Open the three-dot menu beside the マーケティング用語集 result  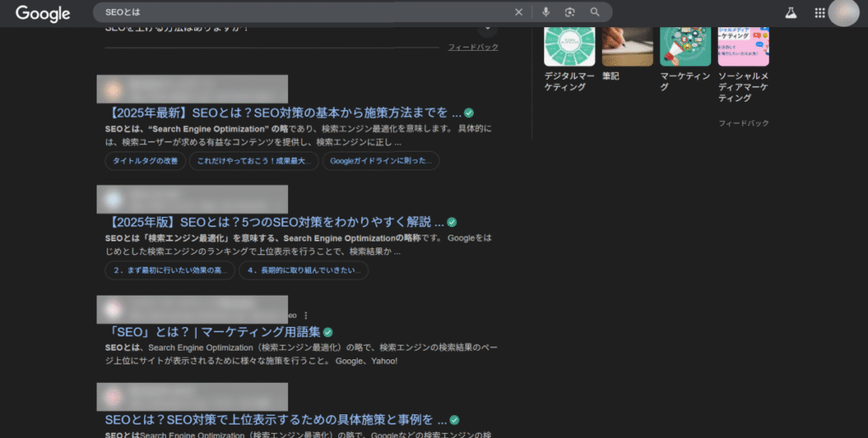[305, 315]
